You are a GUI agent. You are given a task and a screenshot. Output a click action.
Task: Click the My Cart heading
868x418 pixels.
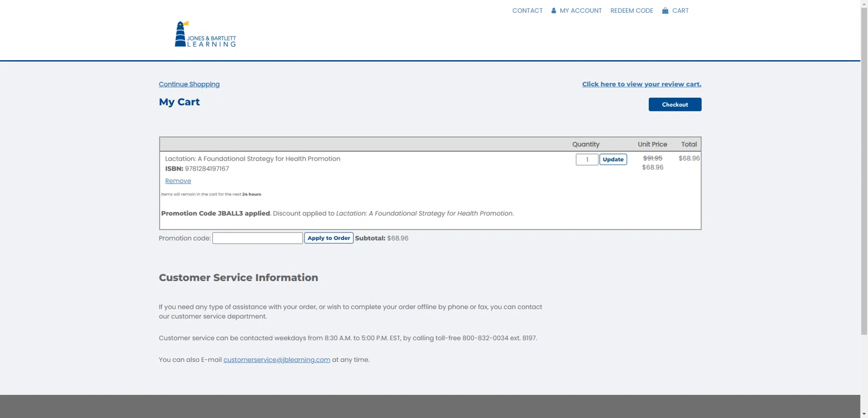179,102
